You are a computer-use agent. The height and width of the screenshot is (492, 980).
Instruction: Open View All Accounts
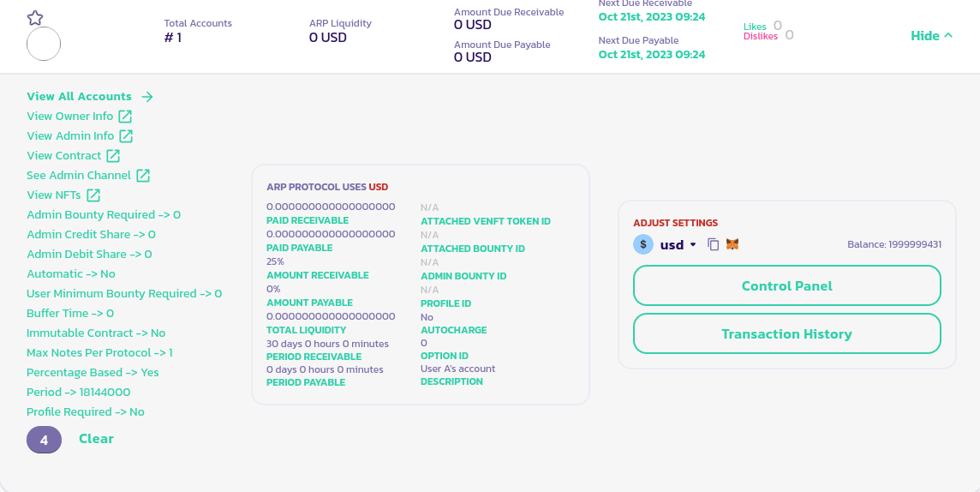(x=89, y=97)
